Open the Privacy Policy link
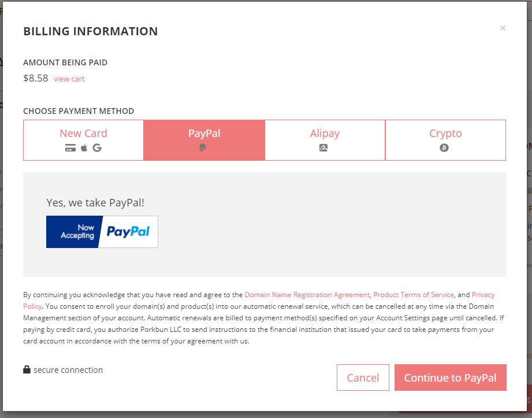This screenshot has width=532, height=418. (483, 295)
